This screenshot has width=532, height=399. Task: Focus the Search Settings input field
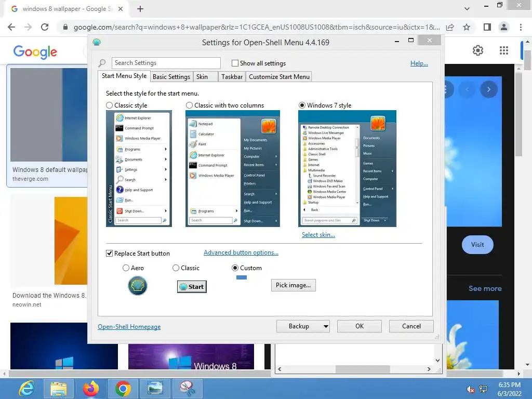[166, 63]
